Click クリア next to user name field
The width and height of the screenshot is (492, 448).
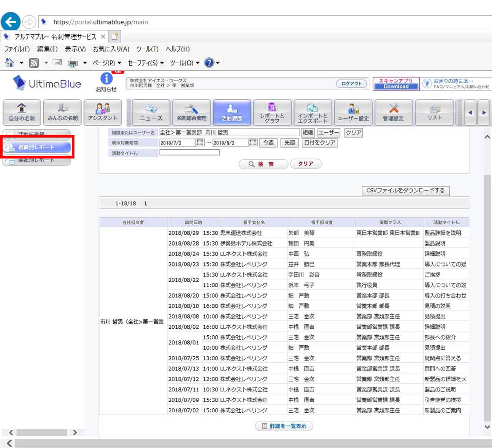pos(353,133)
